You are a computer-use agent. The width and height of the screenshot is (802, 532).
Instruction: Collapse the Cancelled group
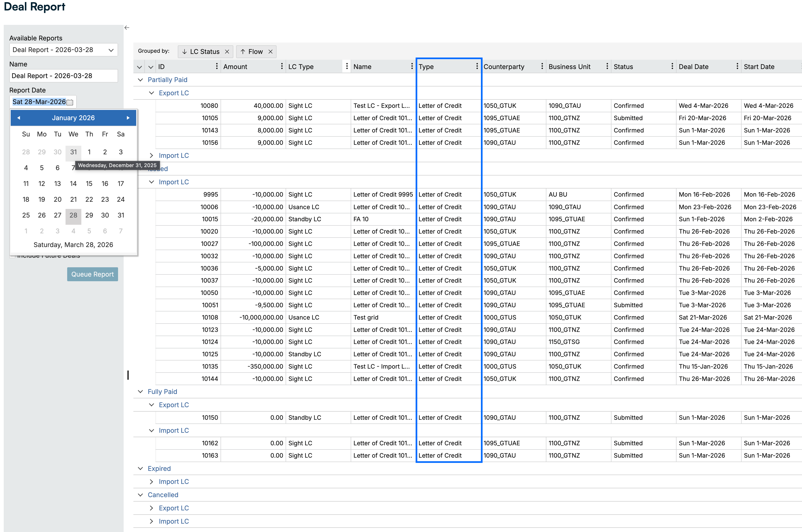(140, 495)
